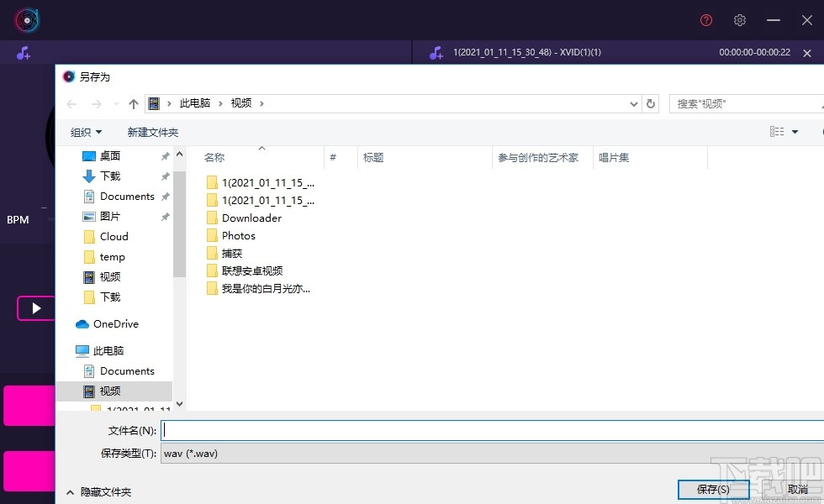Unpin 下载 from the quick access list
Screen dimensions: 824x504
point(165,176)
